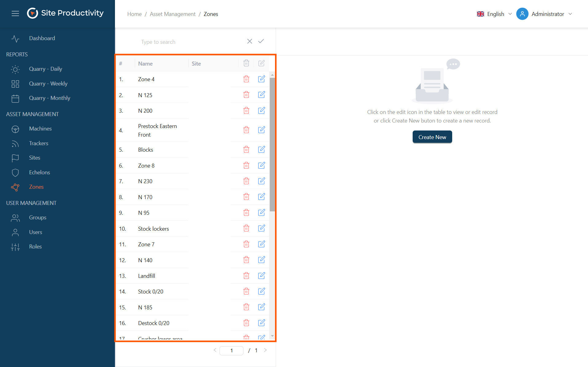Image resolution: width=588 pixels, height=367 pixels.
Task: Click the delete icon for Zone 4
Action: [x=246, y=79]
